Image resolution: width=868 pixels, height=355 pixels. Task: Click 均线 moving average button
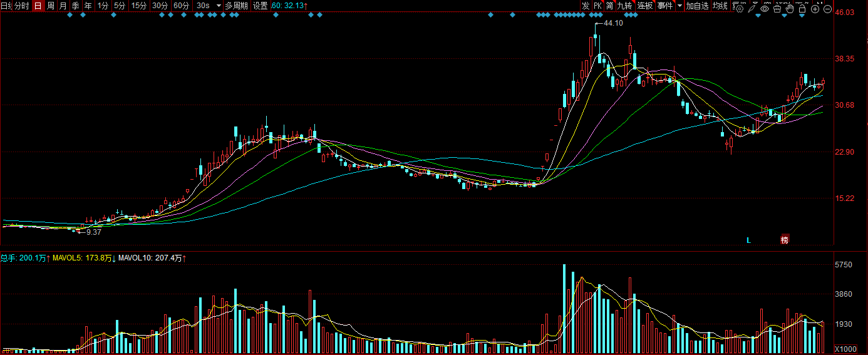pyautogui.click(x=720, y=6)
